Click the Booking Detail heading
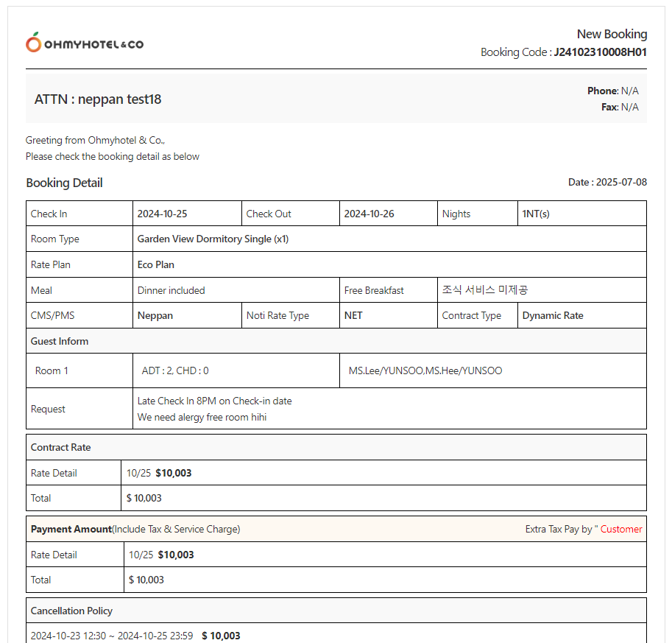The height and width of the screenshot is (643, 672). click(x=64, y=183)
